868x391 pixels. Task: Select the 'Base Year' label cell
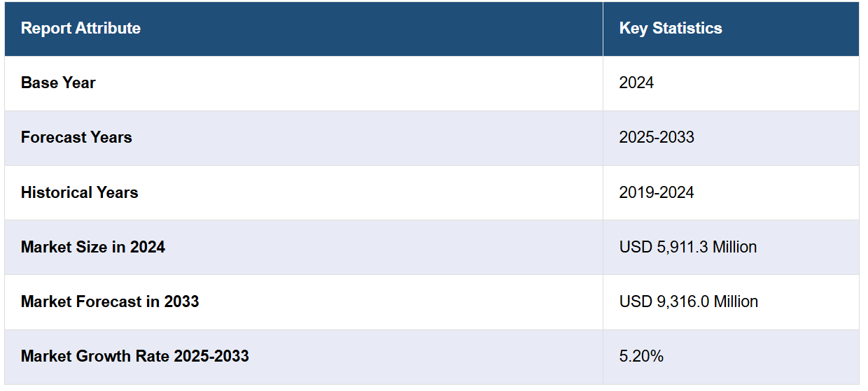[x=58, y=83]
